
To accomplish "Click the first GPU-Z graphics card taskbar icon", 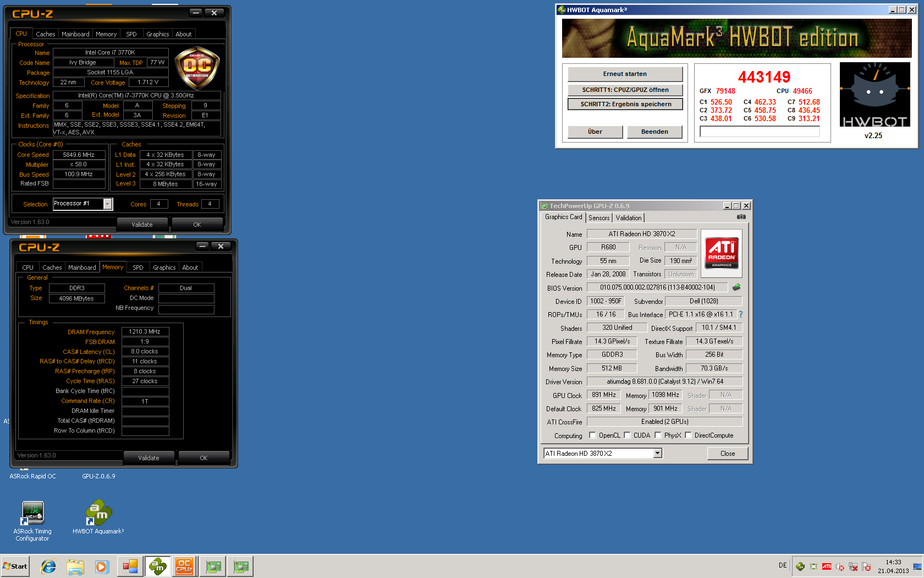I will (x=213, y=566).
